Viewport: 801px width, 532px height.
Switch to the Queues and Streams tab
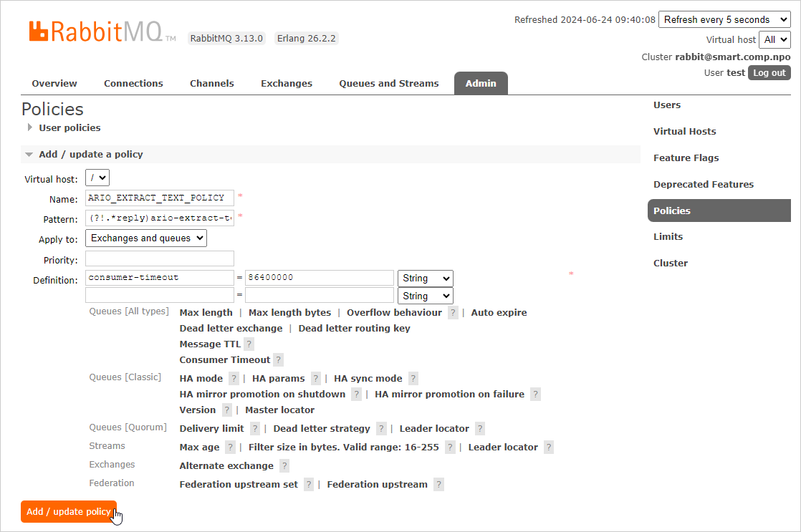tap(388, 83)
